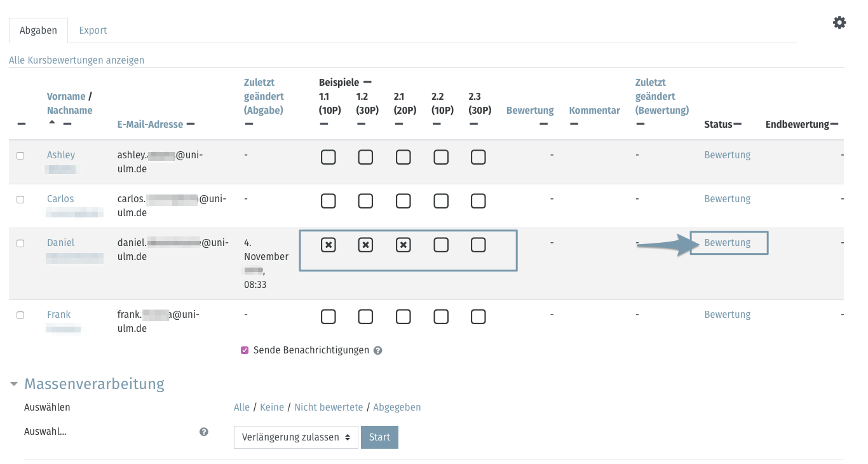
Task: Click help icon beside Auswahl label
Action: 204,432
